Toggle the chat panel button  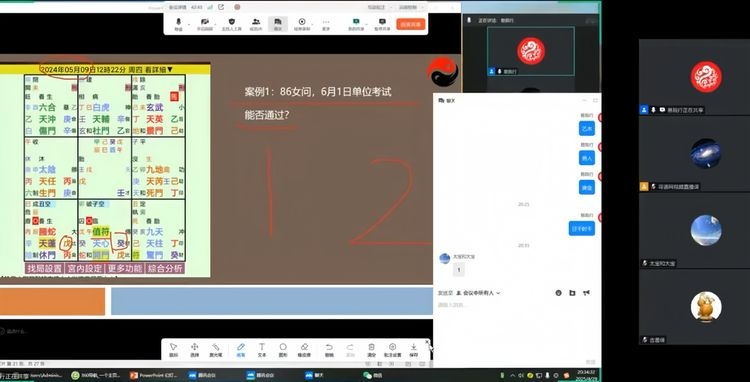(x=278, y=24)
